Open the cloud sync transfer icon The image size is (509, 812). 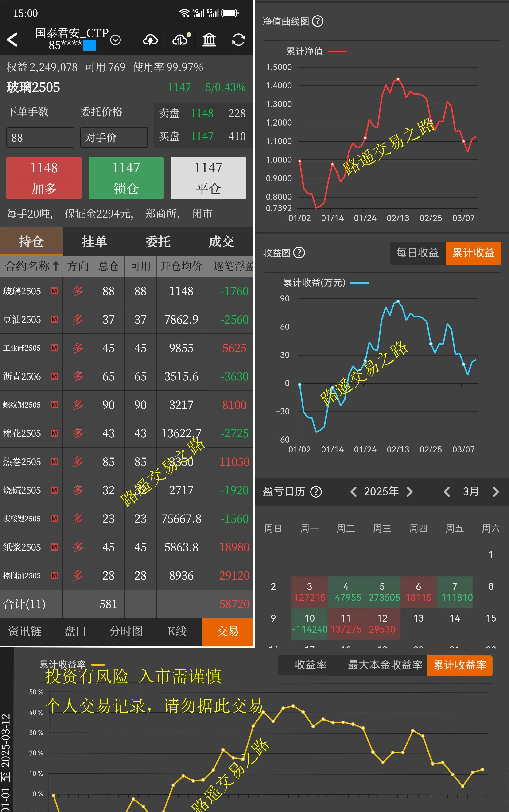pyautogui.click(x=179, y=40)
